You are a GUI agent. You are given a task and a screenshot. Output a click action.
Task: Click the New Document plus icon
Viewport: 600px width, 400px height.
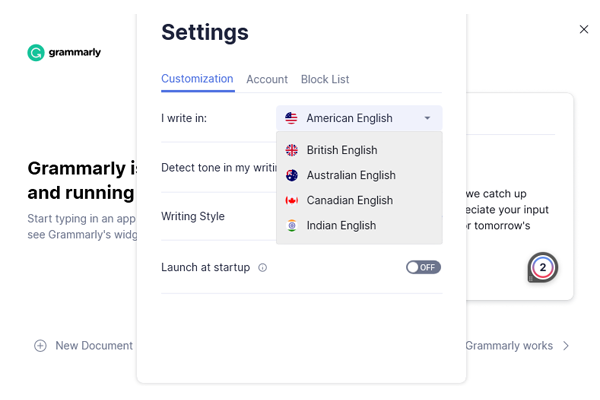[x=40, y=346]
